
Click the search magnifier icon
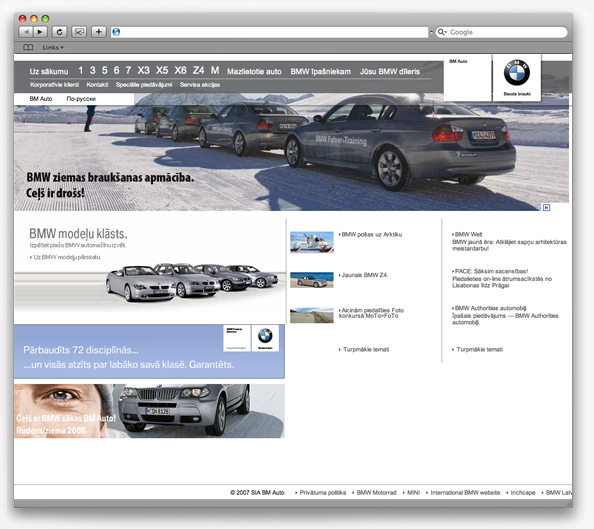[442, 32]
